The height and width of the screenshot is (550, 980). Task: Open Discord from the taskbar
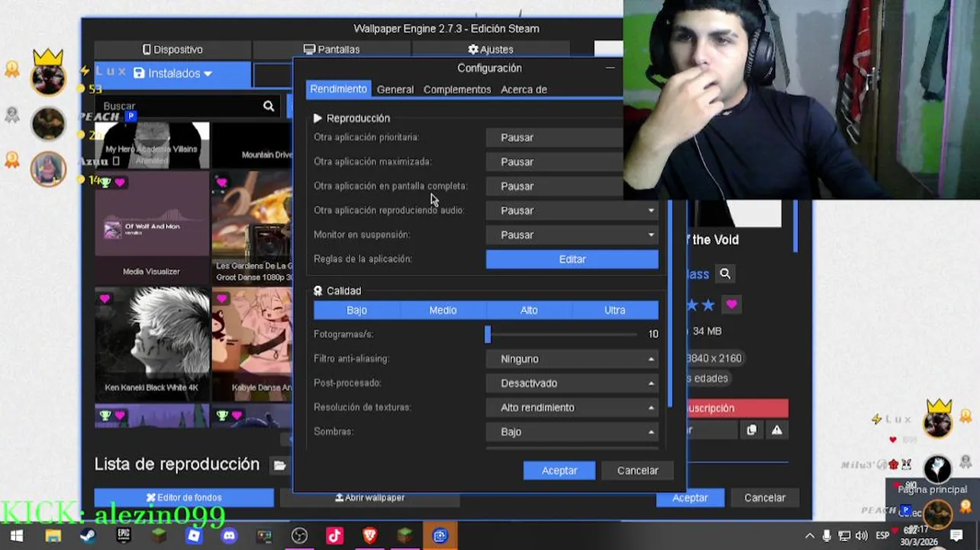pyautogui.click(x=229, y=536)
